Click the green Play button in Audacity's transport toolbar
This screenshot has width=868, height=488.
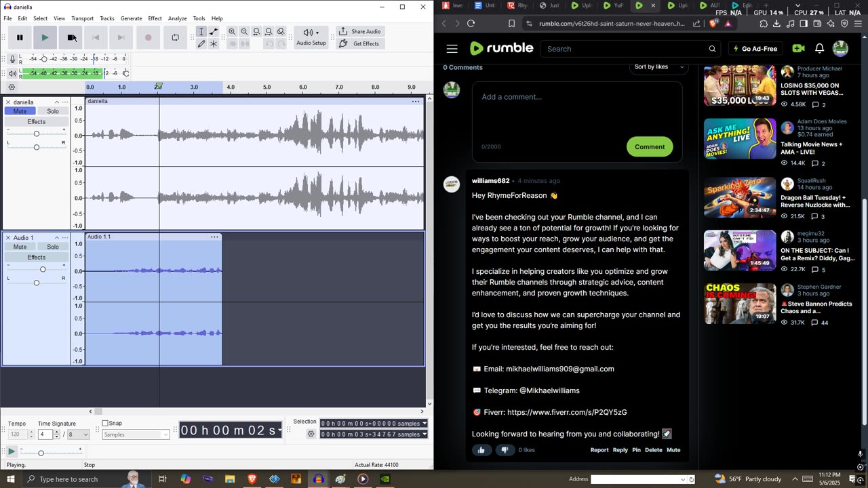point(45,37)
